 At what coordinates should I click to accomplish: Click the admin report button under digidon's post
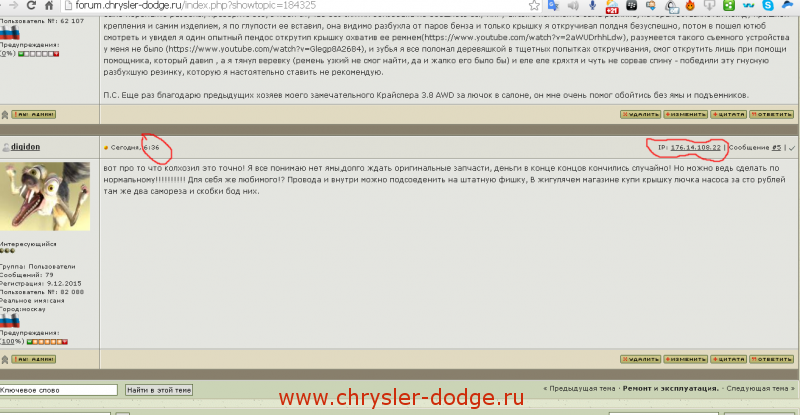[34, 359]
